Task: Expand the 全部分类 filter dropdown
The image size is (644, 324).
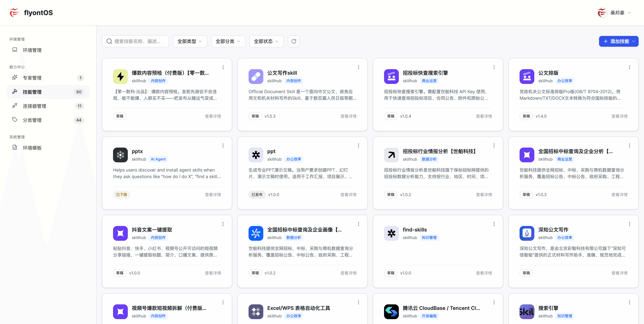Action: (x=228, y=41)
